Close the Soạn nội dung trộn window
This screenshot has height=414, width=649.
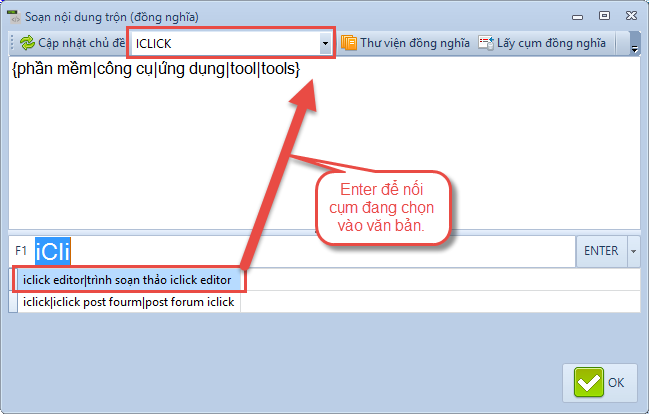pyautogui.click(x=631, y=16)
